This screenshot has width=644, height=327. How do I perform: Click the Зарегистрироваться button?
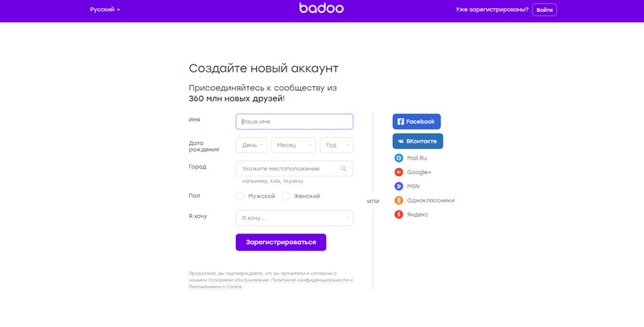pyautogui.click(x=281, y=242)
